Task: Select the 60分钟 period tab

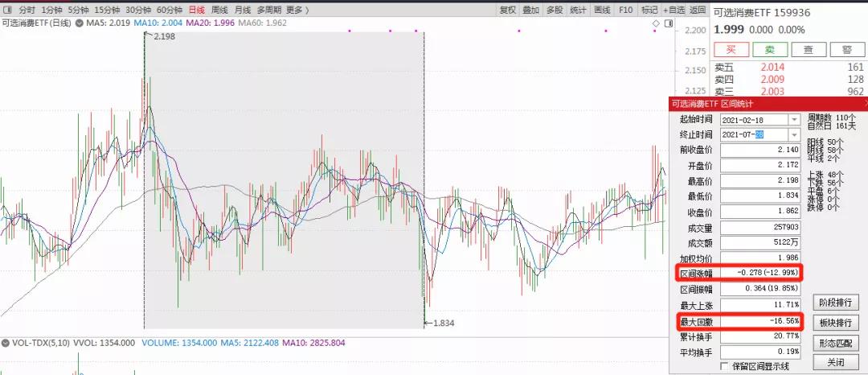Action: click(x=169, y=10)
